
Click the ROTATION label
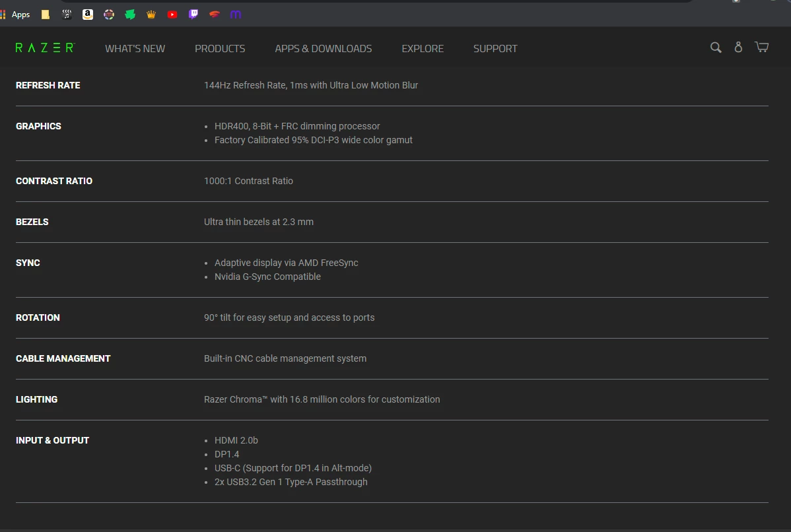click(38, 317)
